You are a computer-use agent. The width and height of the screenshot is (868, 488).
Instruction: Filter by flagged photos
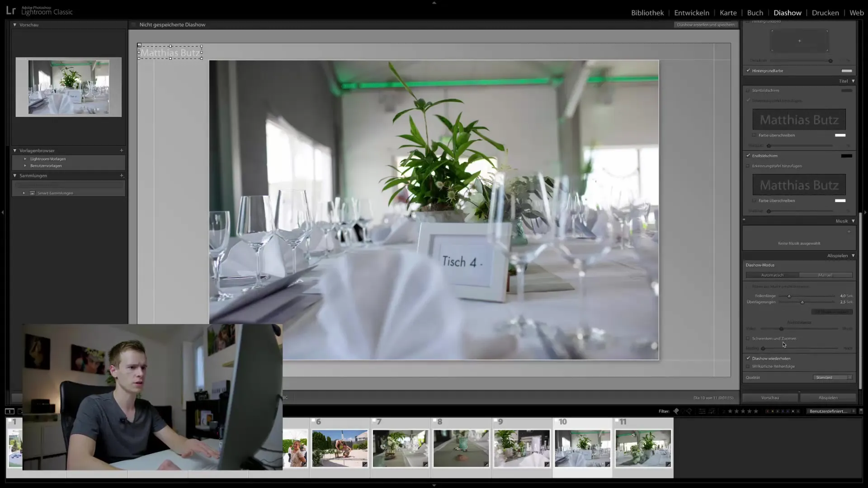tap(676, 411)
